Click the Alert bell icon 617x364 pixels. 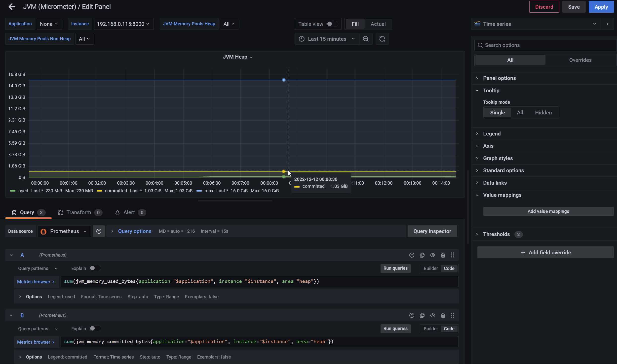(x=117, y=213)
